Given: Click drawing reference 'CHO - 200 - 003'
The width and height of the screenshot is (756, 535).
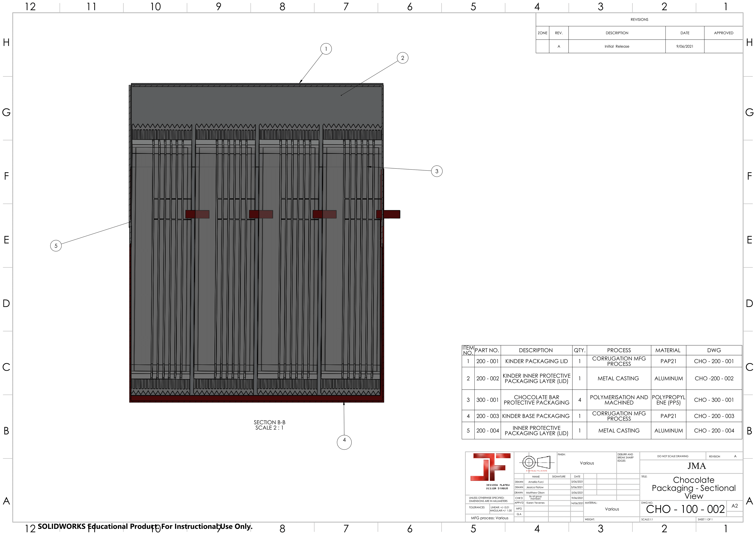Looking at the screenshot, I should [x=714, y=416].
